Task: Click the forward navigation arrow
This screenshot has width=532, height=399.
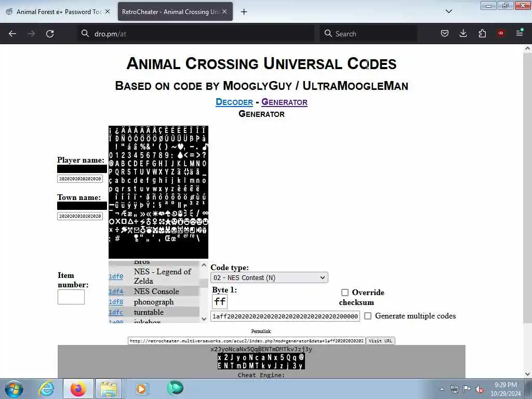Action: pos(31,34)
